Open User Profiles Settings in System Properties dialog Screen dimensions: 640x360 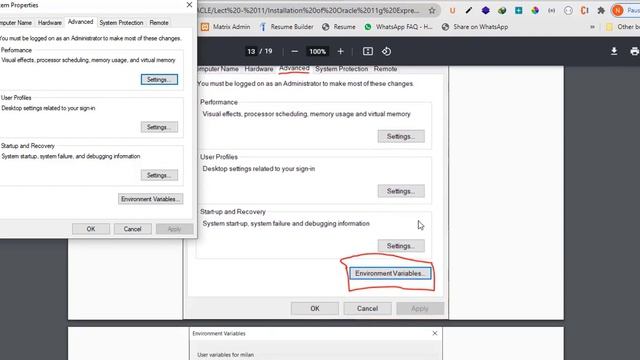click(x=159, y=127)
